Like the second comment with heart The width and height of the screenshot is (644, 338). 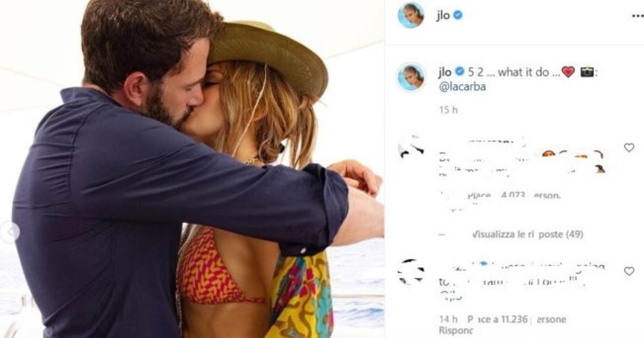point(629,271)
